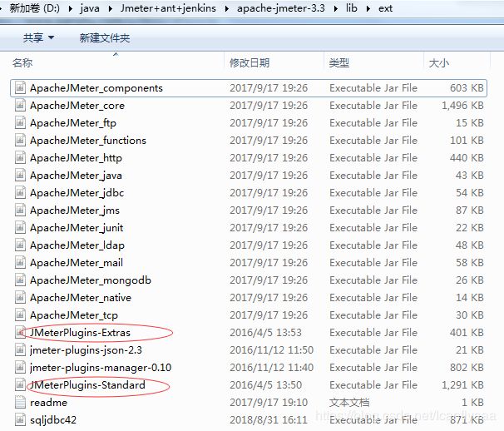
Task: Go to lib folder in breadcrumb
Action: pyautogui.click(x=352, y=8)
